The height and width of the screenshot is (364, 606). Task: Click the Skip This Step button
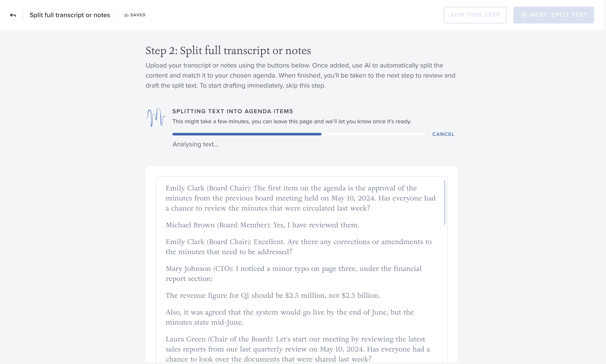pyautogui.click(x=475, y=15)
